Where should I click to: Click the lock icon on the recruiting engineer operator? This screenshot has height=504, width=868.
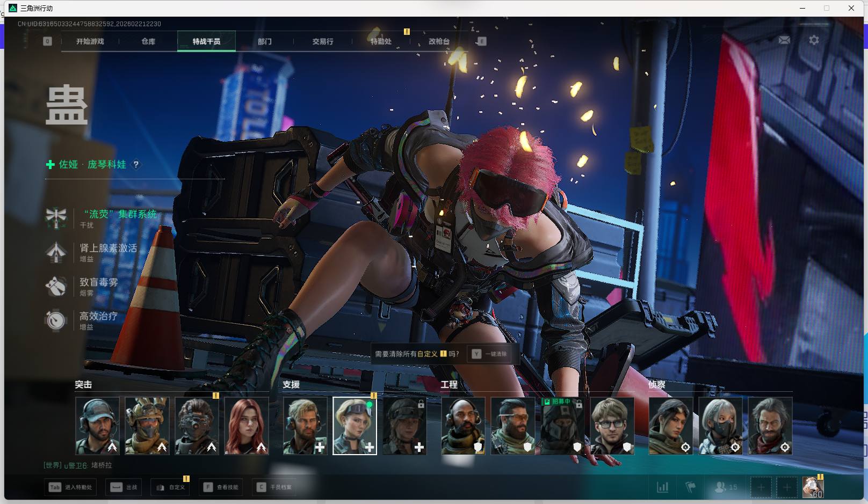tap(579, 403)
